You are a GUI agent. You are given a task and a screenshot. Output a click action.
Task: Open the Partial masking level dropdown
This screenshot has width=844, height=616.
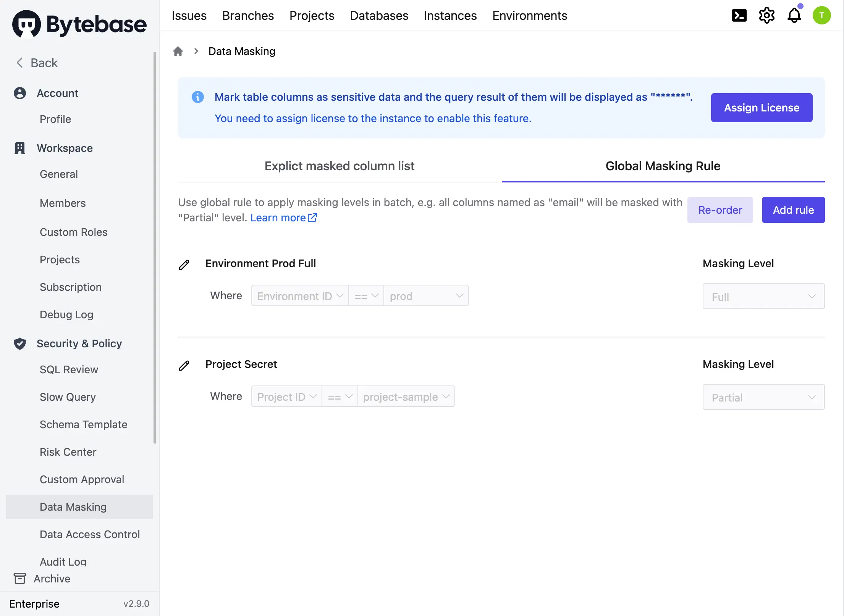(x=763, y=397)
